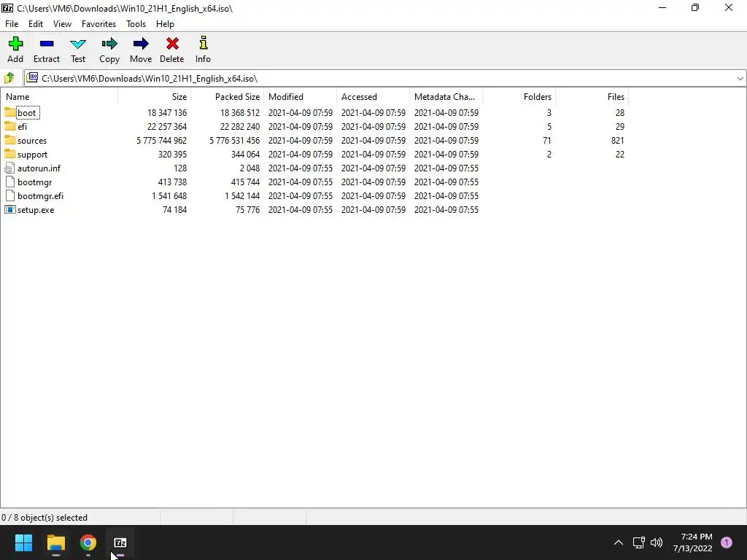747x560 pixels.
Task: Expand the address bar path dropdown
Action: (x=740, y=79)
